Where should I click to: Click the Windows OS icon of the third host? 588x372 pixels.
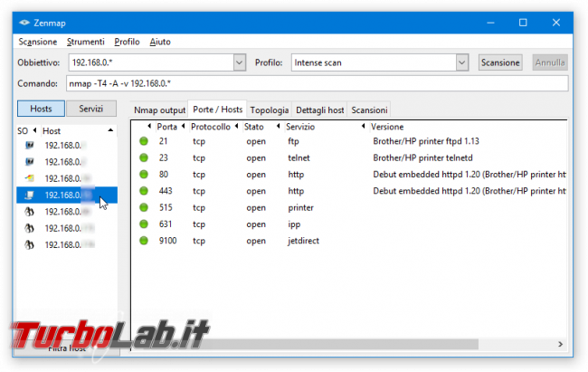tap(29, 178)
